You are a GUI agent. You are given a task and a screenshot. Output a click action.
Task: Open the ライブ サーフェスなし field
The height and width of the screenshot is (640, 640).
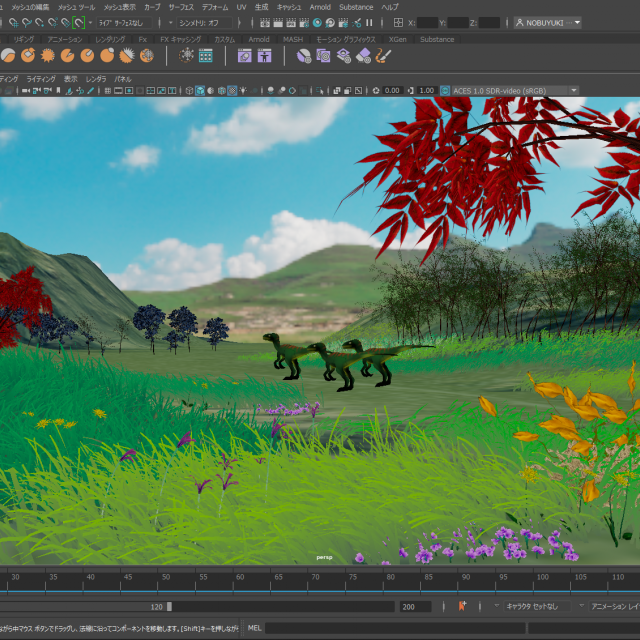point(124,23)
